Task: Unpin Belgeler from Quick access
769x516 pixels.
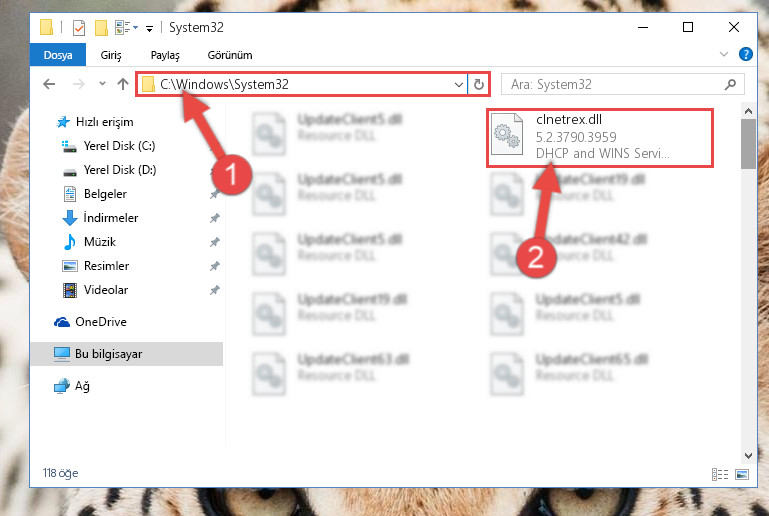Action: coord(214,194)
